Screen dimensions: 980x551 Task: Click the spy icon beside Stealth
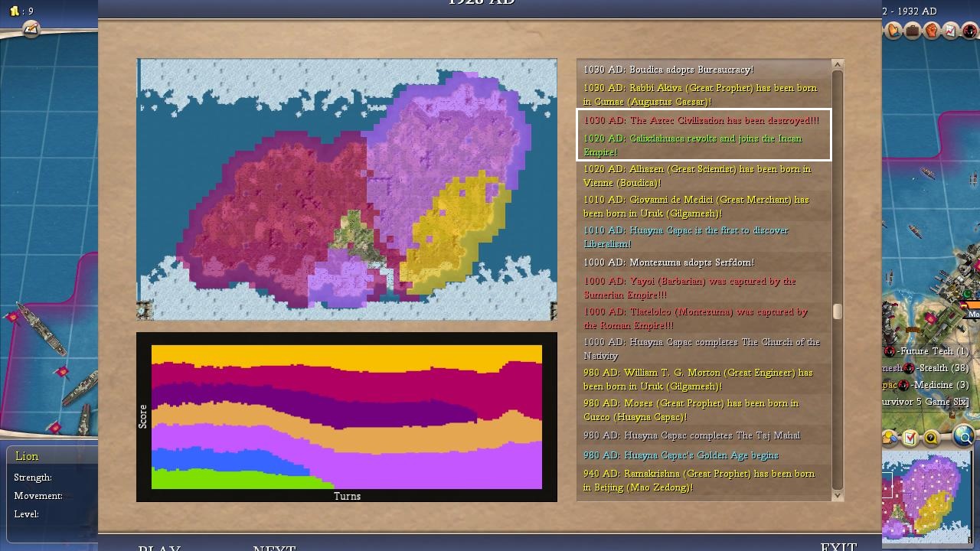(x=910, y=368)
